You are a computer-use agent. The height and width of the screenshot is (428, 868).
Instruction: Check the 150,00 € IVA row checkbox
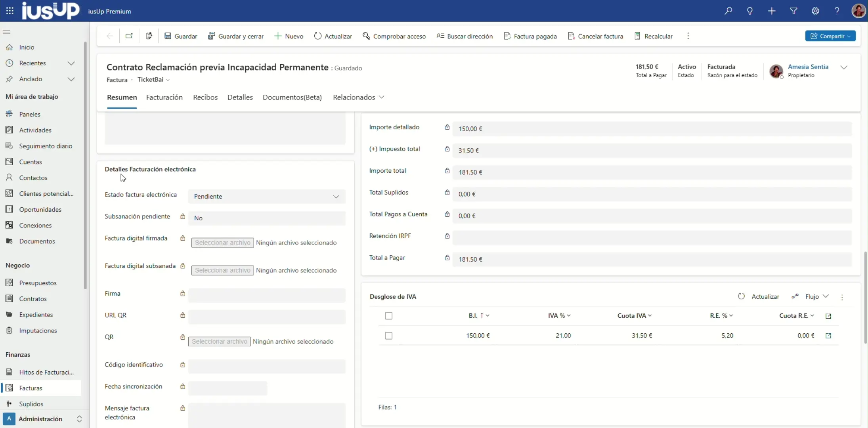(388, 336)
